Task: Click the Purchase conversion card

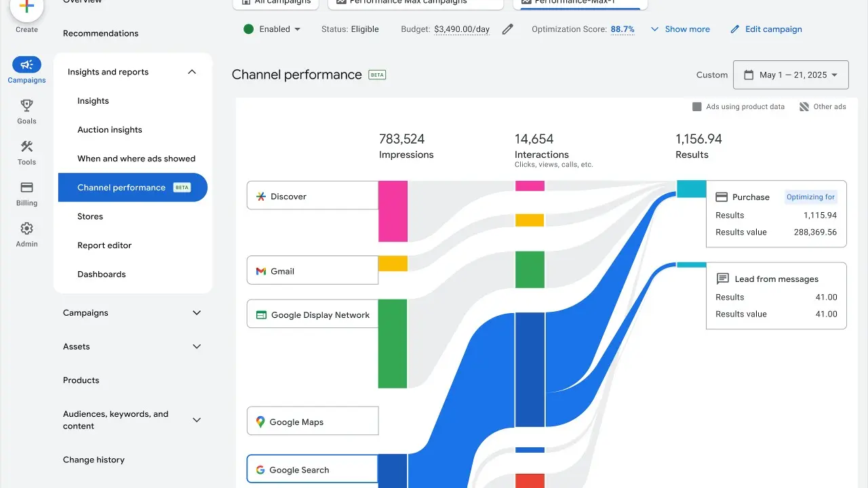Action: pyautogui.click(x=776, y=213)
